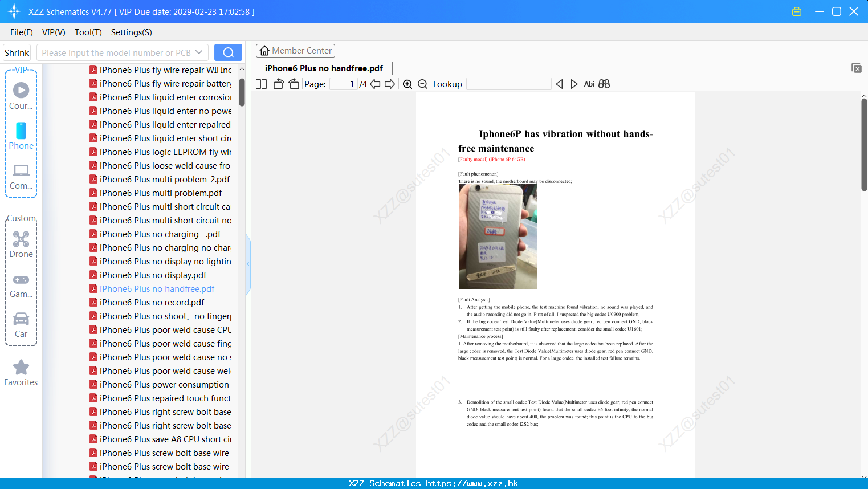Viewport: 868px width, 489px height.
Task: Open the Drone category
Action: click(x=21, y=244)
